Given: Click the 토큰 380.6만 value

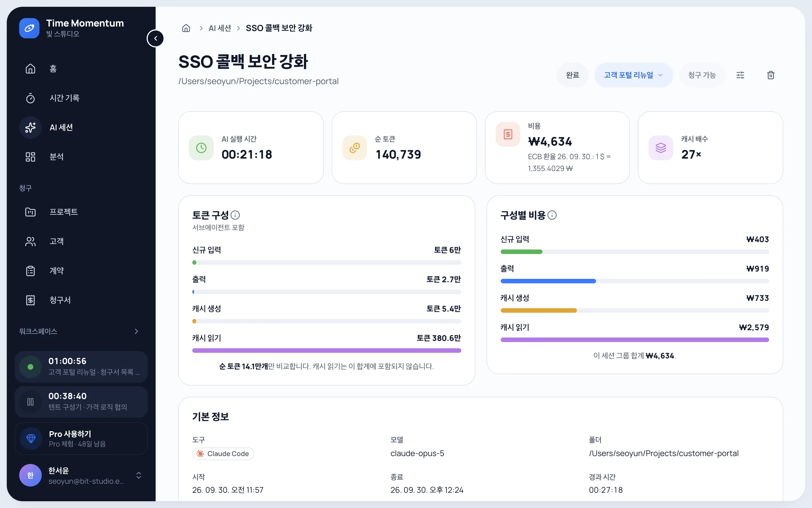Looking at the screenshot, I should (x=438, y=338).
